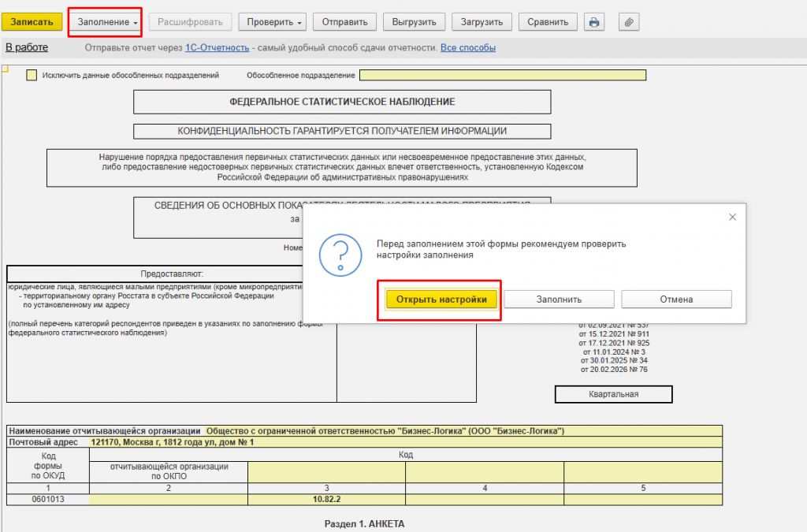Screen dimensions: 807x532
Task: Choose Заполнить in the dialog
Action: 559,299
